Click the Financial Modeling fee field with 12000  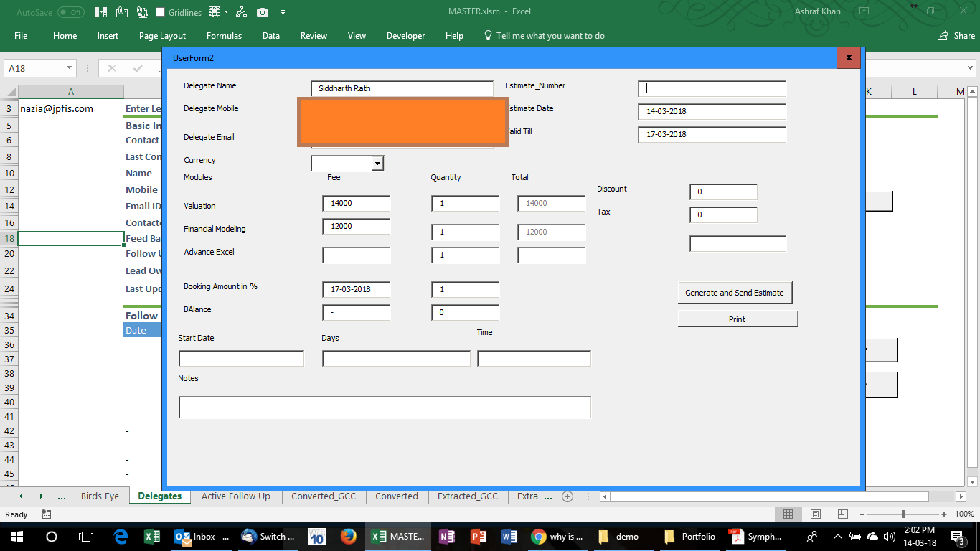pos(357,226)
